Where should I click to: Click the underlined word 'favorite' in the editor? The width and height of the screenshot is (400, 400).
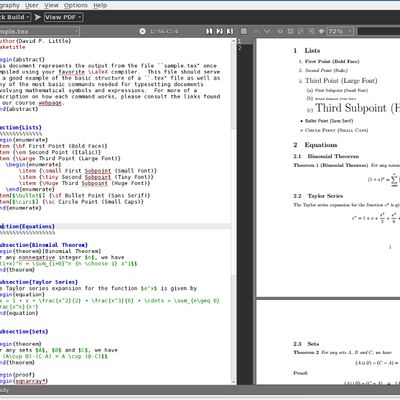[72, 72]
